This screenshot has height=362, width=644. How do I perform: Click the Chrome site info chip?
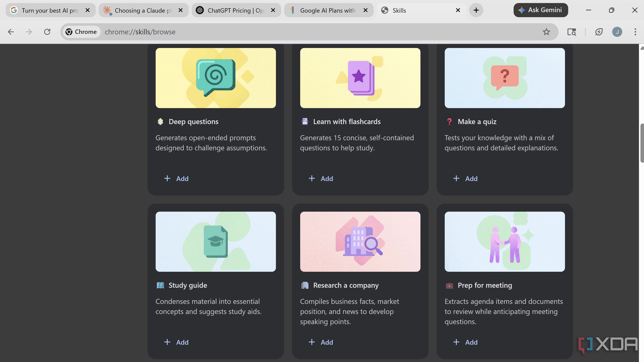81,32
